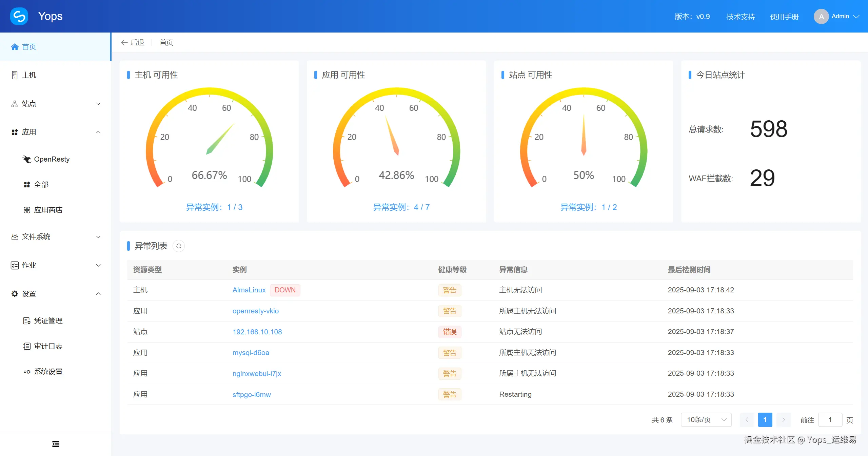Open 审计日志 in the sidebar
The width and height of the screenshot is (868, 456).
[48, 346]
